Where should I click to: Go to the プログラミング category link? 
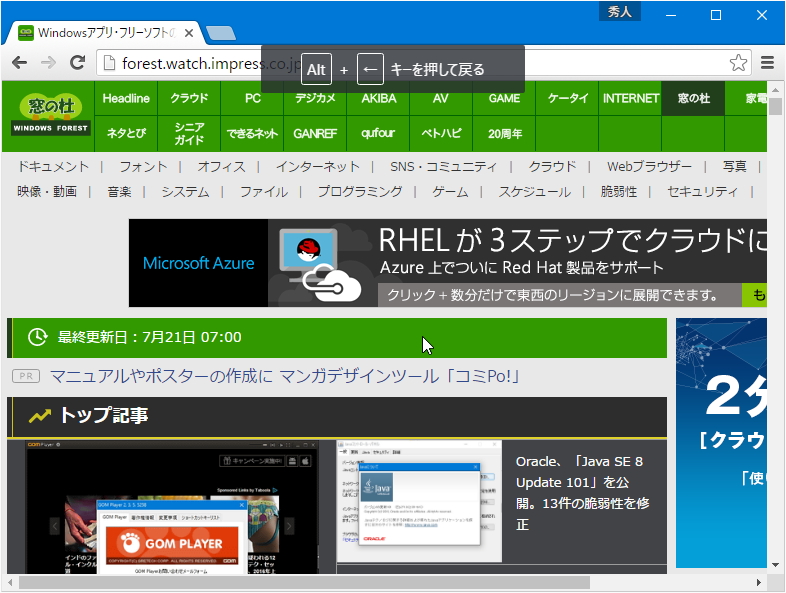coord(360,191)
